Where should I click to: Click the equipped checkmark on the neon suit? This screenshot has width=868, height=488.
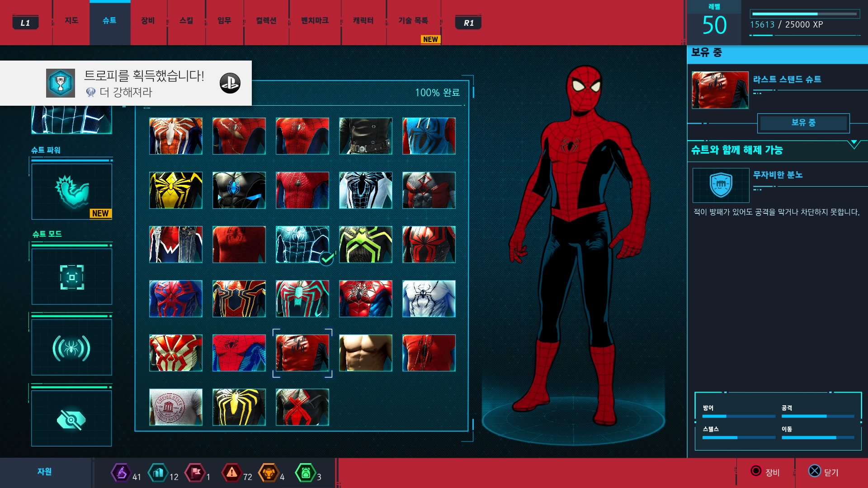click(326, 258)
